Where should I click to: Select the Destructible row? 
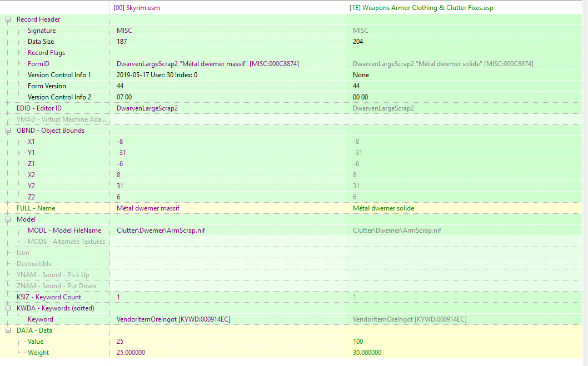pos(34,264)
